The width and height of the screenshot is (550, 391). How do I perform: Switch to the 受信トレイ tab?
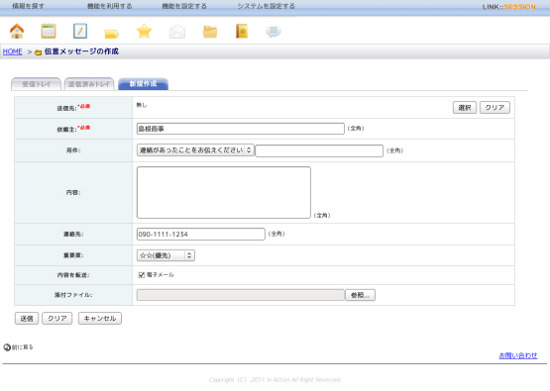[36, 84]
